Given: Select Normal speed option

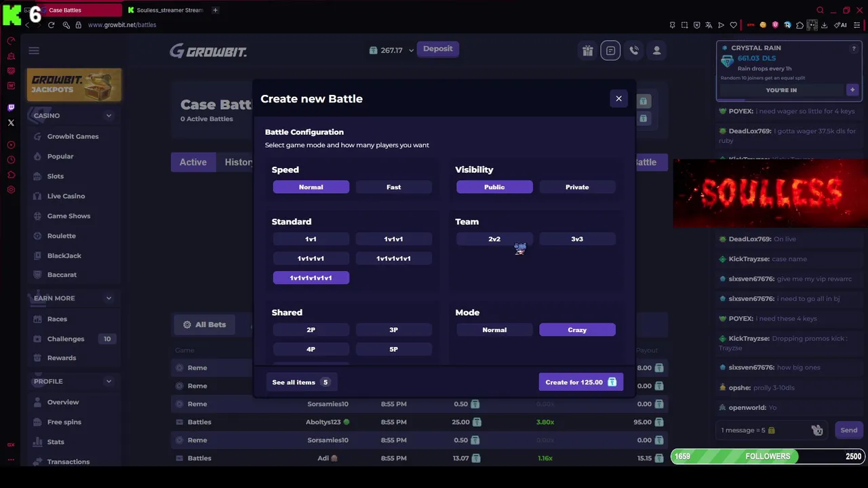Looking at the screenshot, I should 311,187.
